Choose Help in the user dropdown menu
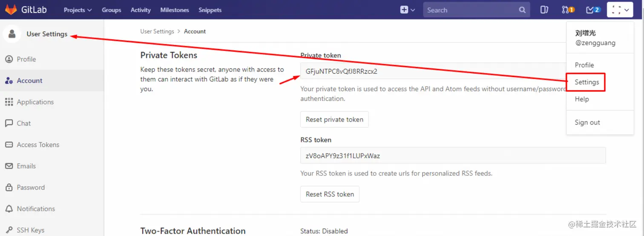This screenshot has width=644, height=236. click(x=582, y=99)
